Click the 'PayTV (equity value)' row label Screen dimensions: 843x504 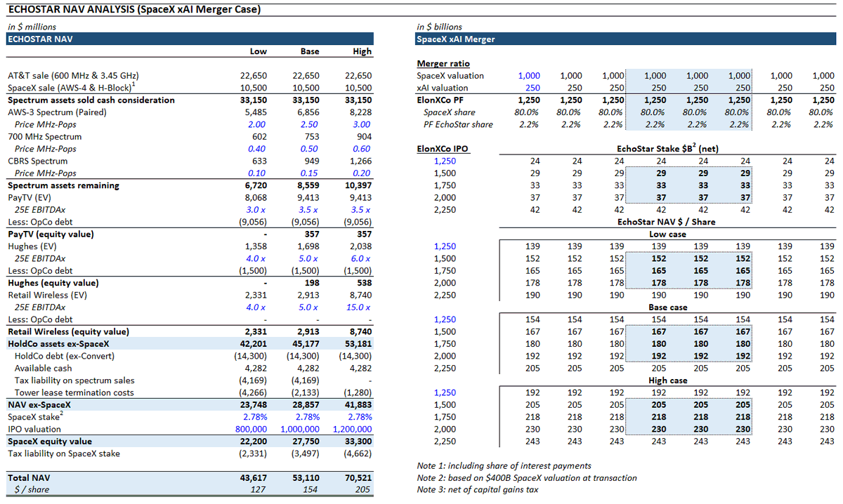51,234
